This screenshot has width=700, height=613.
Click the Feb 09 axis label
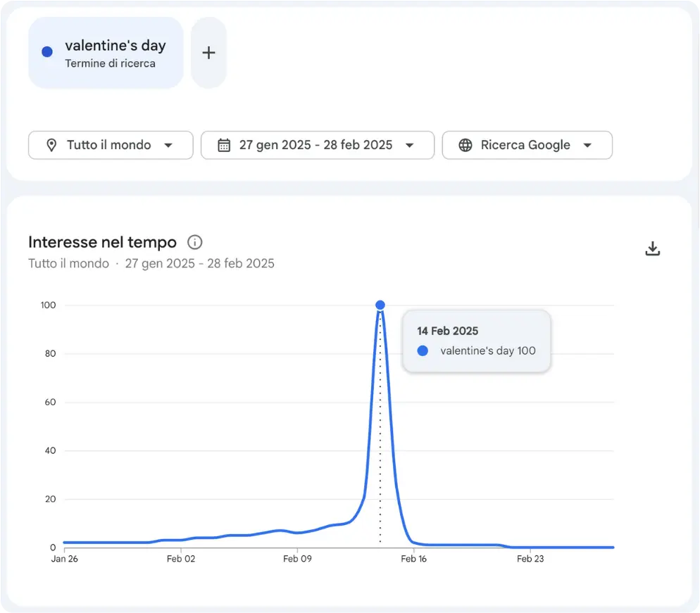pyautogui.click(x=297, y=560)
